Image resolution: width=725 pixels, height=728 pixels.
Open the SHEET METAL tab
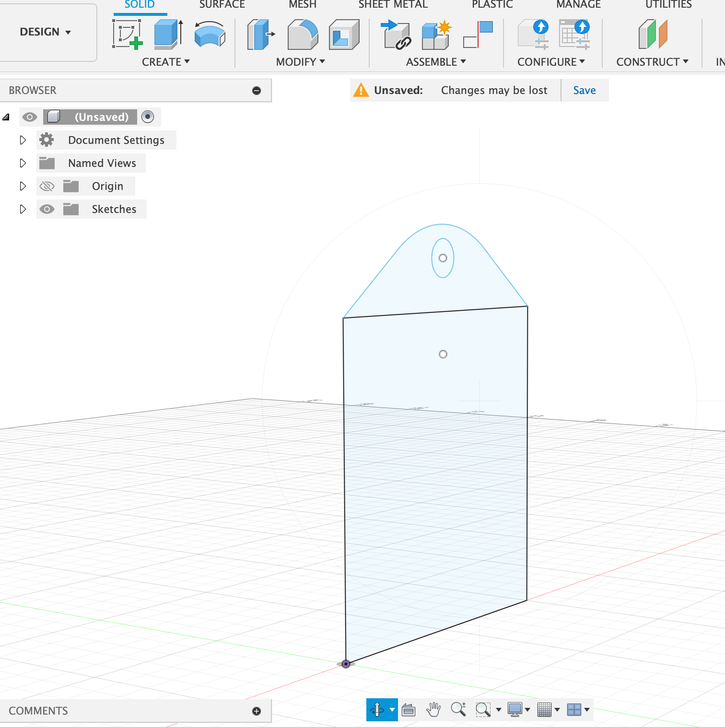[x=393, y=5]
